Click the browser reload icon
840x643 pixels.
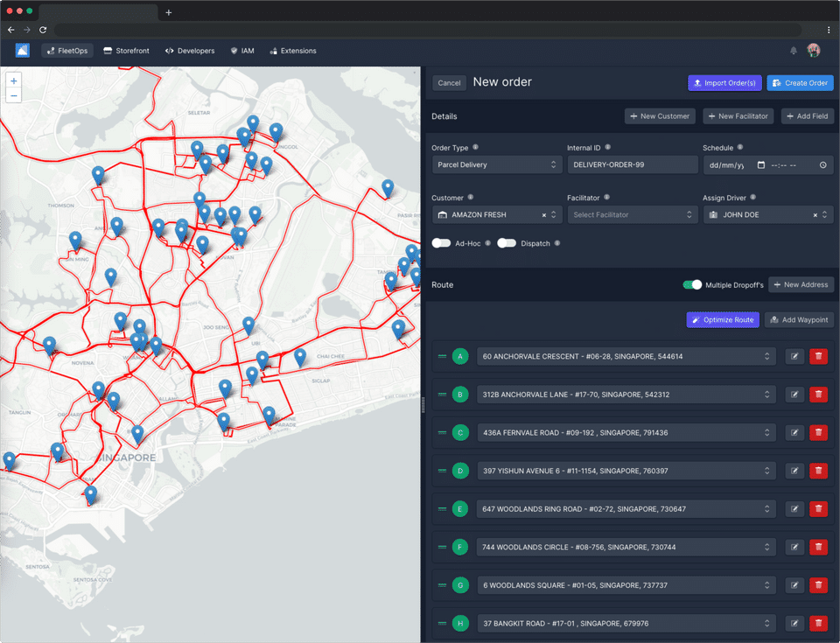tap(43, 30)
